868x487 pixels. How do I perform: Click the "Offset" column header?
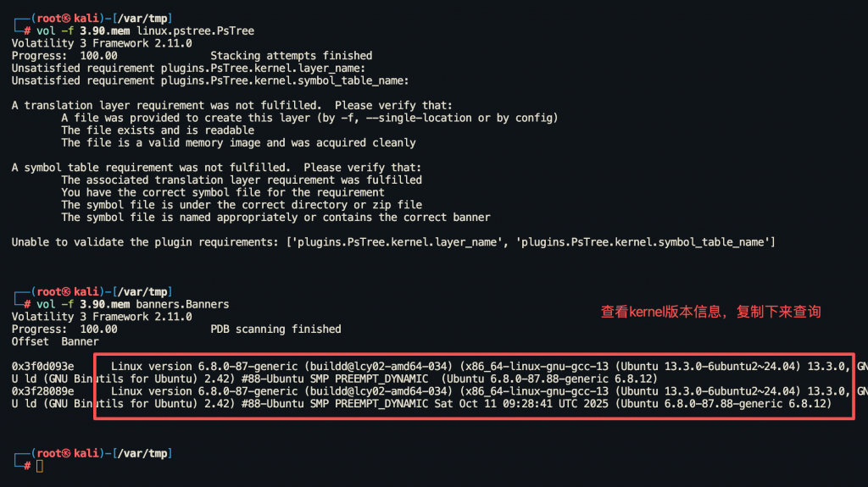pyautogui.click(x=30, y=341)
